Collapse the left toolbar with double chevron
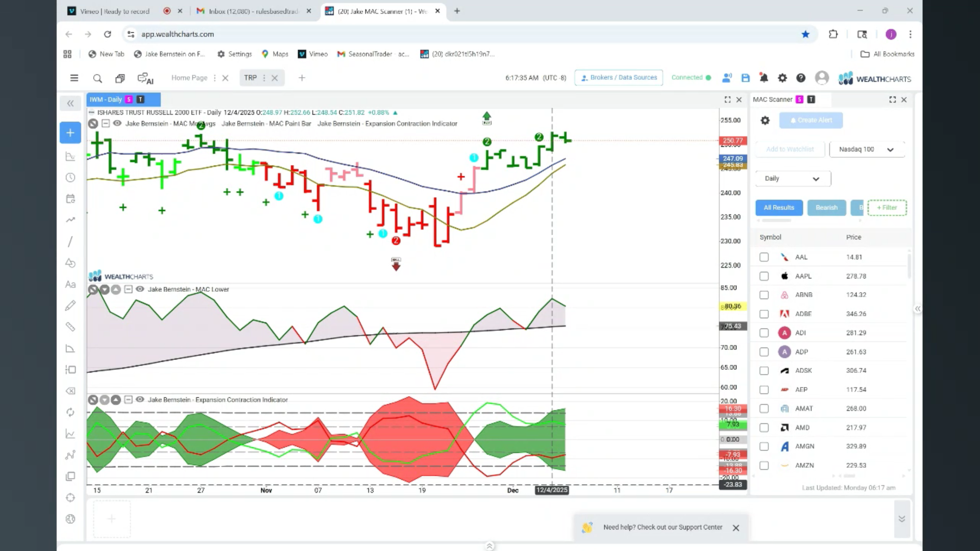The width and height of the screenshot is (980, 551). [70, 103]
